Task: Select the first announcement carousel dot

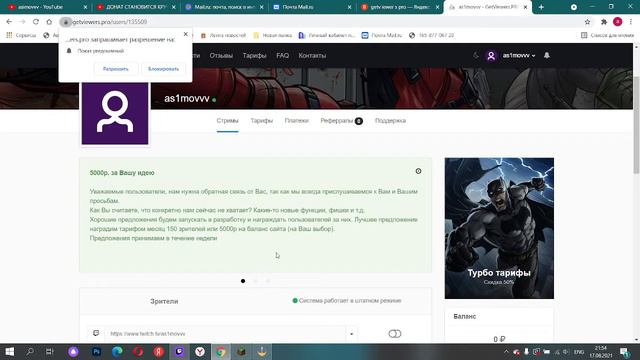Action: (243, 281)
